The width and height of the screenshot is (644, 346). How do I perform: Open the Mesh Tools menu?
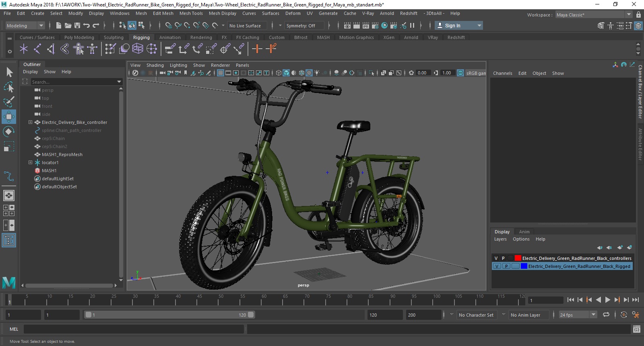[x=191, y=13]
